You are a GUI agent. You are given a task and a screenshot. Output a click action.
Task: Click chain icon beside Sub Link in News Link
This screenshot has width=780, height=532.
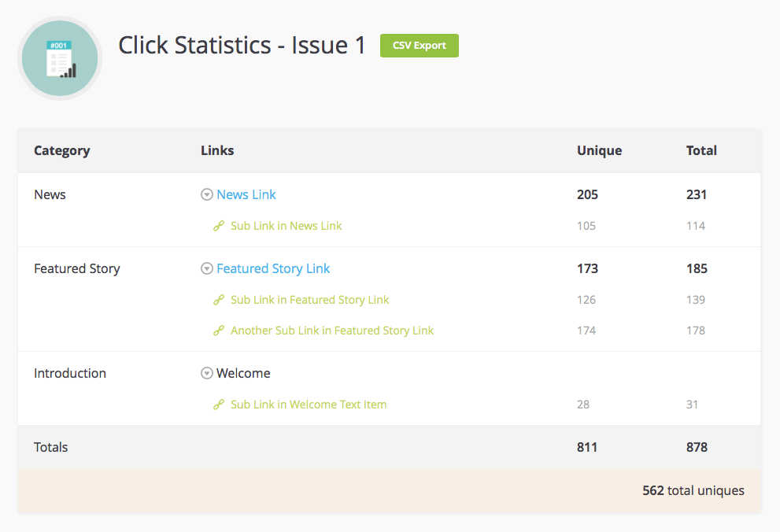(x=219, y=226)
